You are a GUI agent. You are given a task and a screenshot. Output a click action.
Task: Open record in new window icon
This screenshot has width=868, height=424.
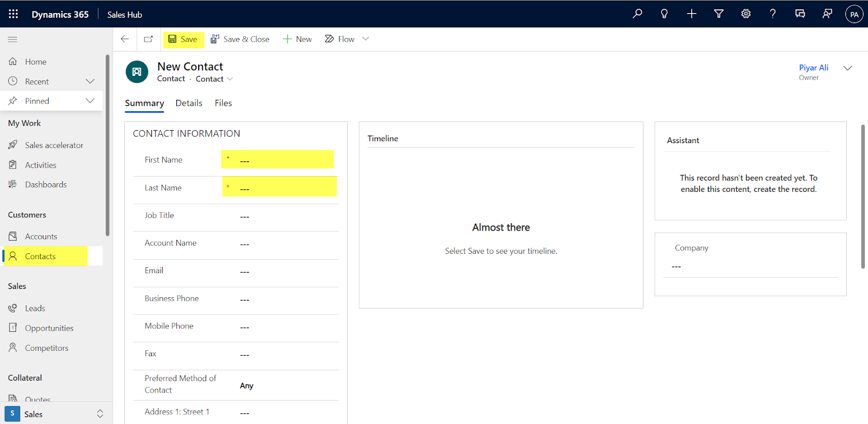click(148, 39)
